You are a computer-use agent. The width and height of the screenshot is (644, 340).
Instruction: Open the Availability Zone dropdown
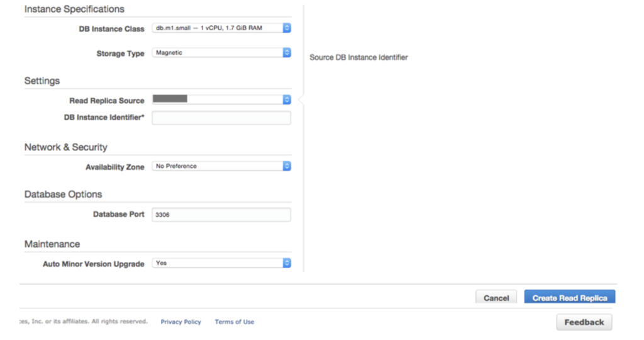(217, 166)
